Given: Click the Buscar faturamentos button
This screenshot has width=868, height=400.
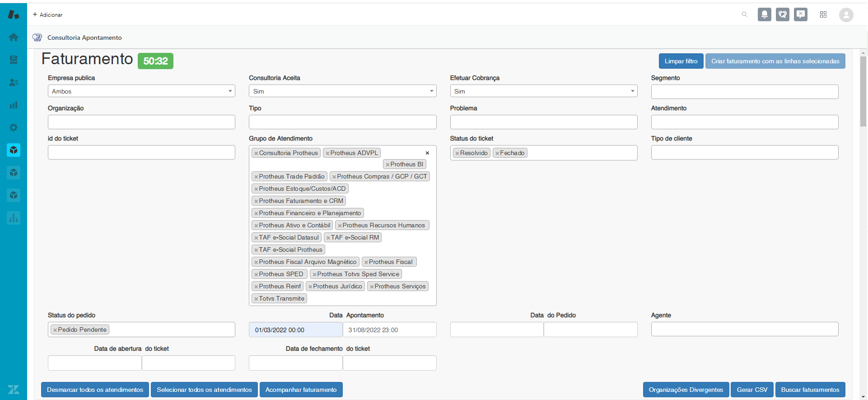Looking at the screenshot, I should point(810,390).
